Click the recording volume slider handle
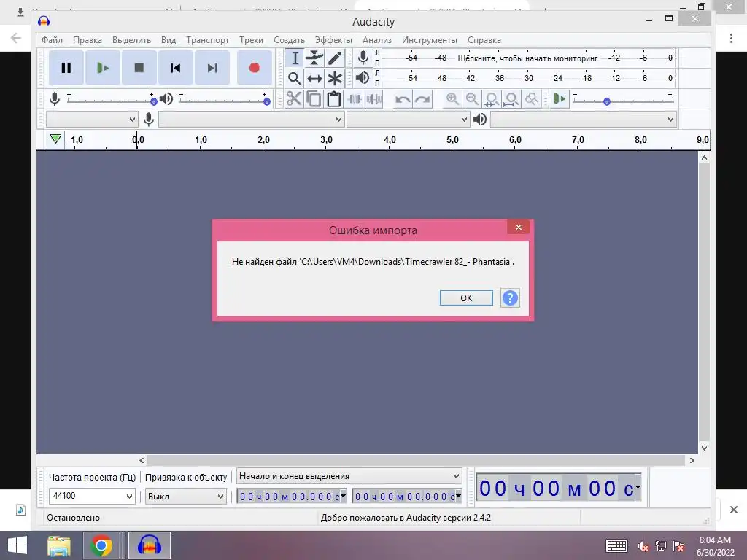747x560 pixels. coord(153,102)
